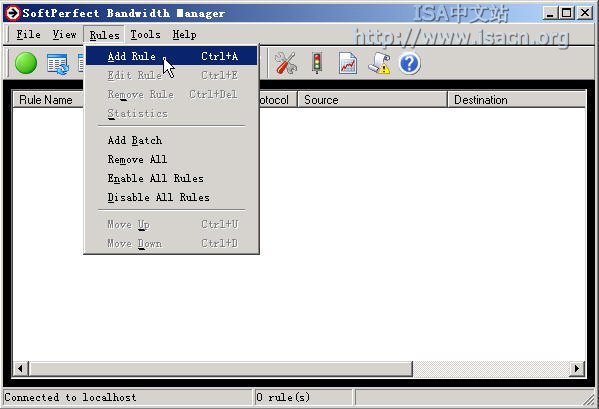The width and height of the screenshot is (599, 409).
Task: Click the Destination column header
Action: coord(516,100)
